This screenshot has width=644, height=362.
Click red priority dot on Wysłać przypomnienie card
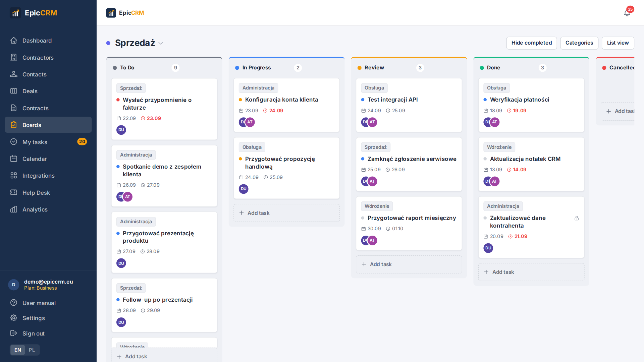pyautogui.click(x=118, y=100)
